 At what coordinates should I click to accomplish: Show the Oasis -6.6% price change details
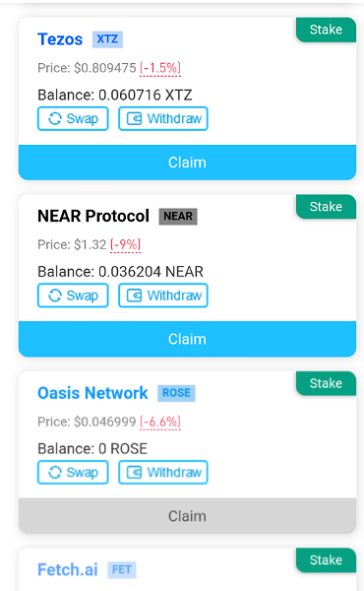point(160,422)
